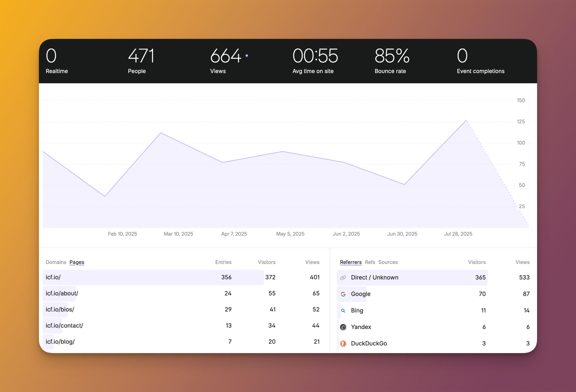Click the Yandex referrer icon
The height and width of the screenshot is (392, 576).
coord(343,327)
